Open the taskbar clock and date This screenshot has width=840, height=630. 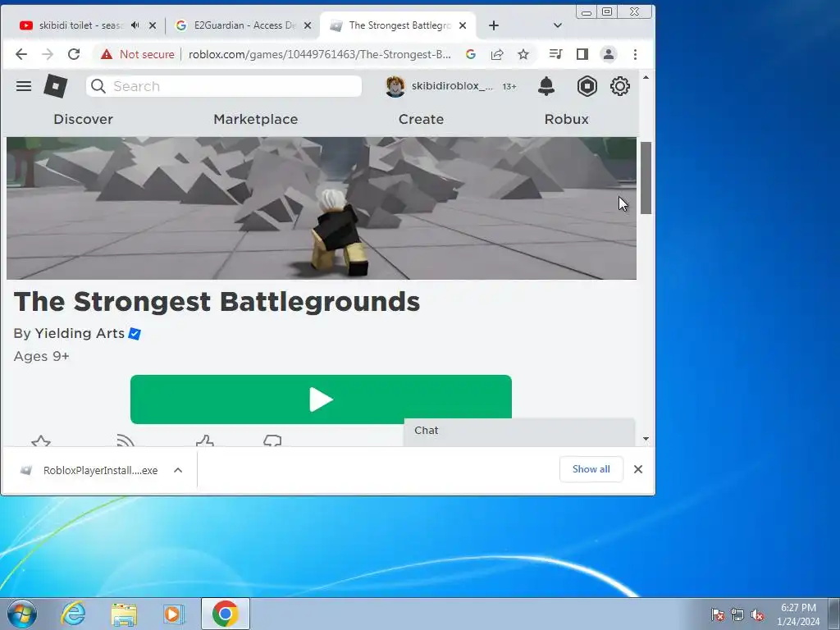[x=798, y=614]
